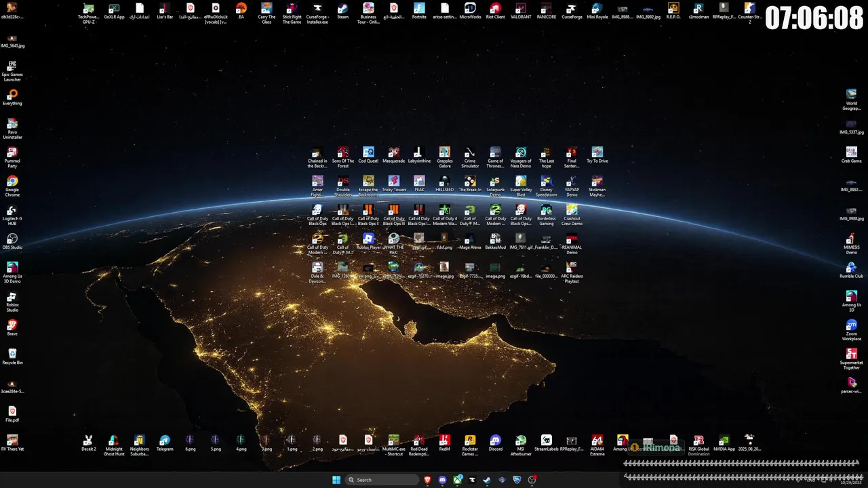Viewport: 868px width, 488px height.
Task: Open the PANICORE game shortcut
Action: coord(547,11)
